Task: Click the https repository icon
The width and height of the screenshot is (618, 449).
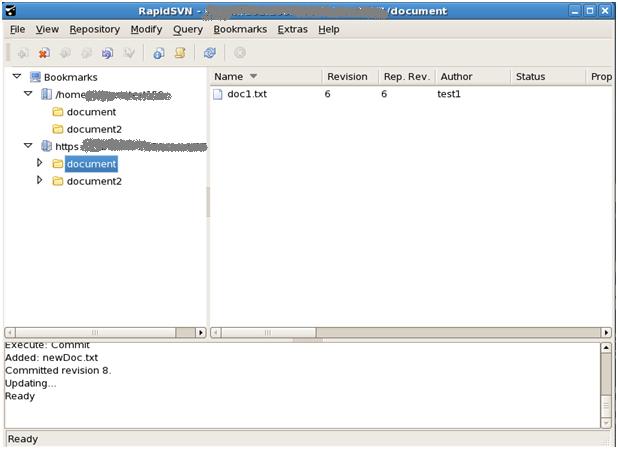Action: [x=47, y=146]
